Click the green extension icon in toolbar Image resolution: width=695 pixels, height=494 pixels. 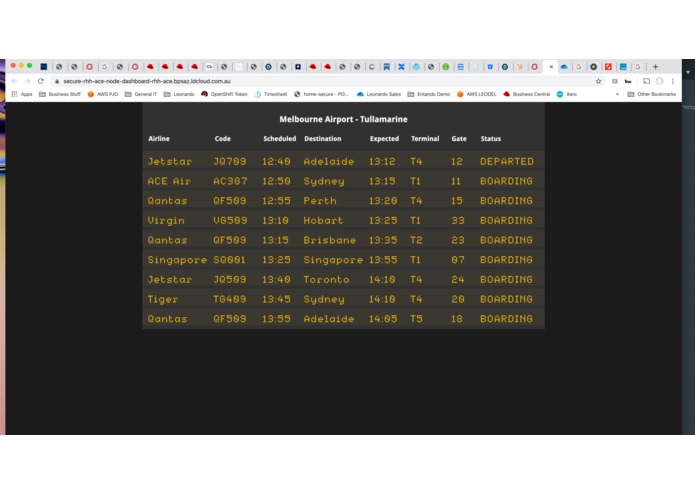pyautogui.click(x=628, y=81)
